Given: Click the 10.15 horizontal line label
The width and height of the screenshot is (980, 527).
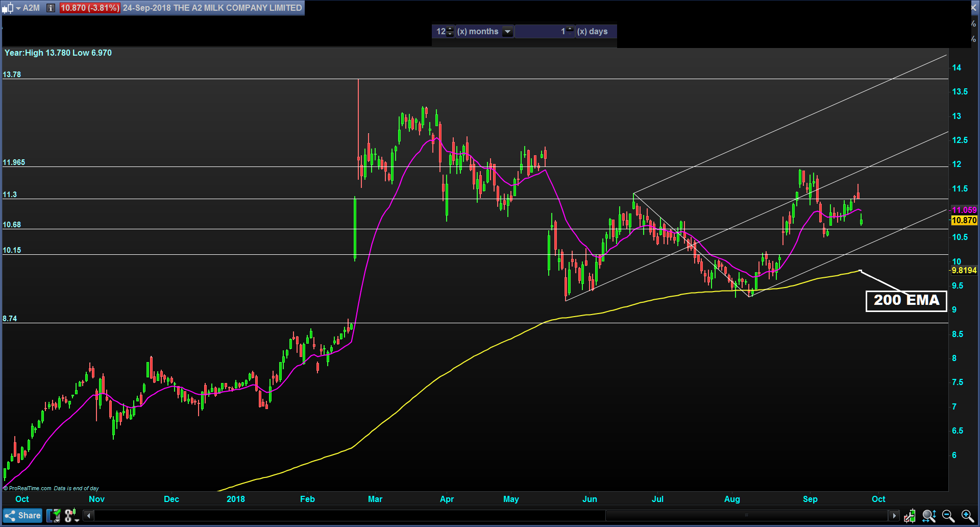Looking at the screenshot, I should tap(12, 250).
